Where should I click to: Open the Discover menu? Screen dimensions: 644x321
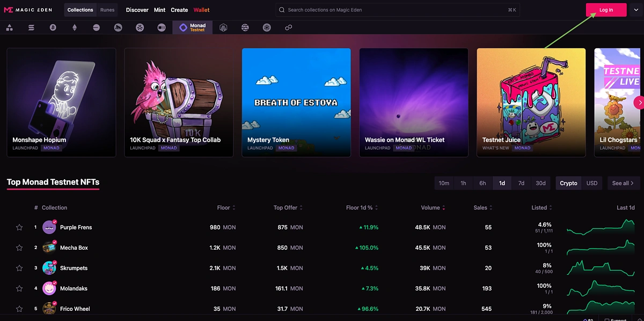137,10
